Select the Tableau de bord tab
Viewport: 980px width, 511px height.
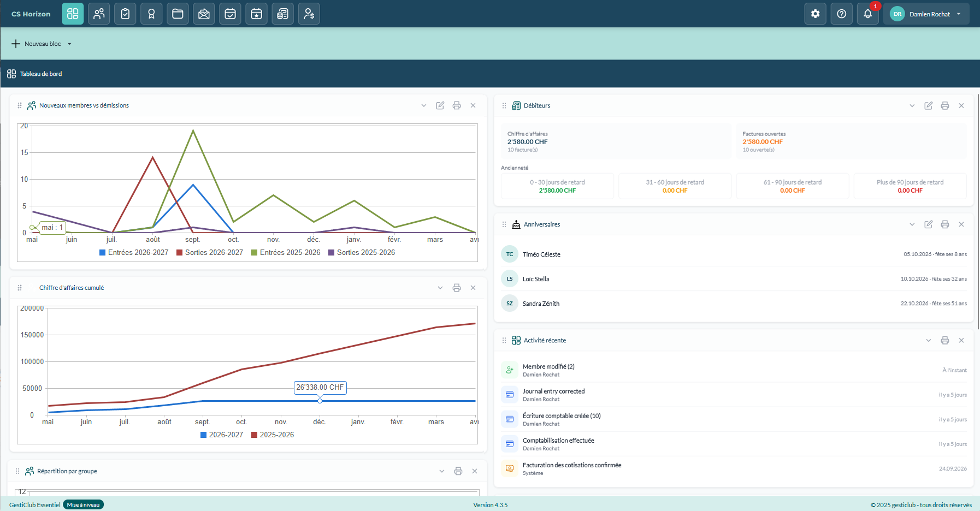tap(34, 74)
